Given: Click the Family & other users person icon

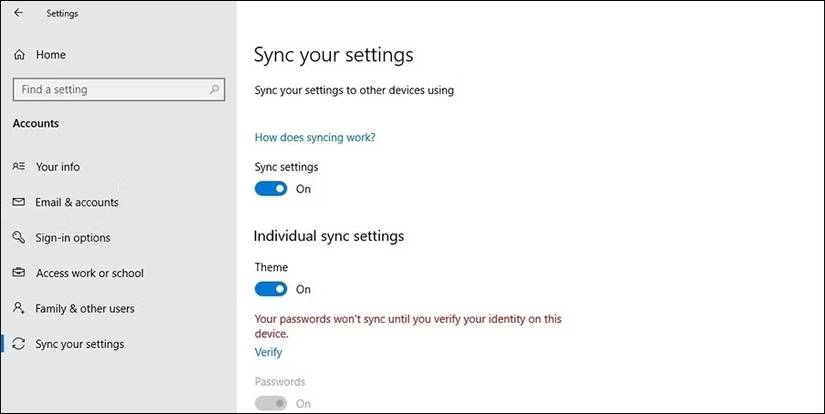Looking at the screenshot, I should (x=18, y=308).
